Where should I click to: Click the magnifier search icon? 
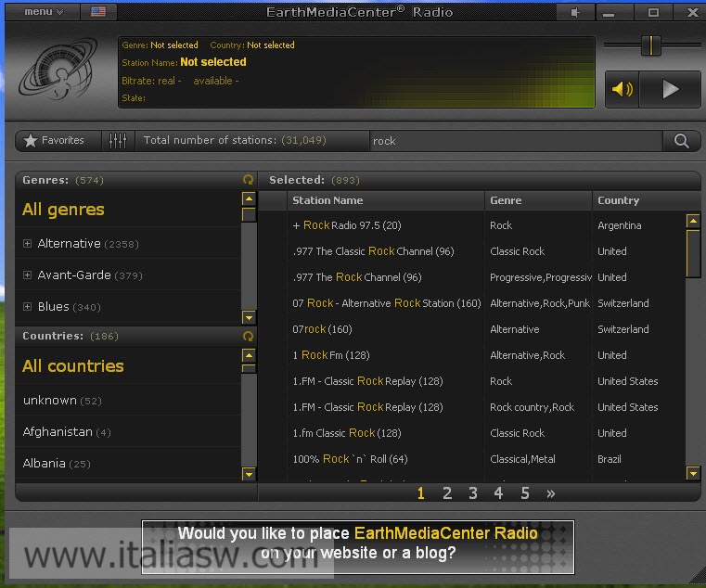pos(681,141)
